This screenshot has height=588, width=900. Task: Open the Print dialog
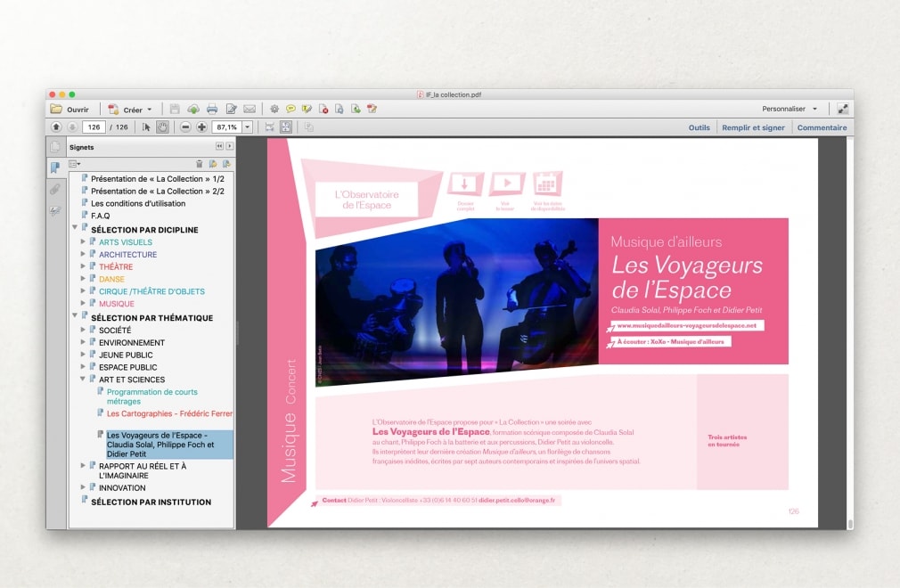pyautogui.click(x=211, y=109)
